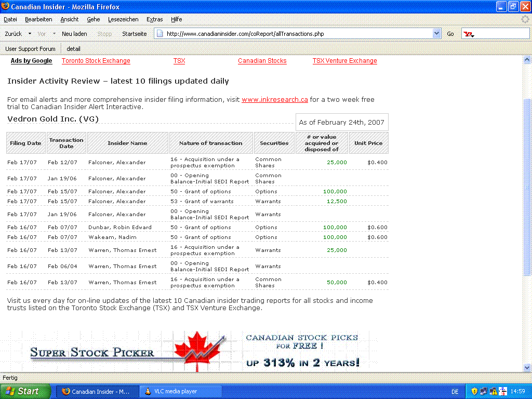Click the Unit Price column header
Screen dimensions: 532x399
[368, 143]
